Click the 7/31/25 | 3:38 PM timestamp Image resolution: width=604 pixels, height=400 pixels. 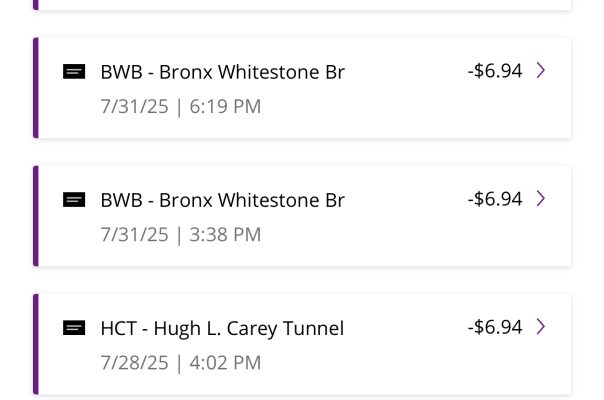point(180,234)
